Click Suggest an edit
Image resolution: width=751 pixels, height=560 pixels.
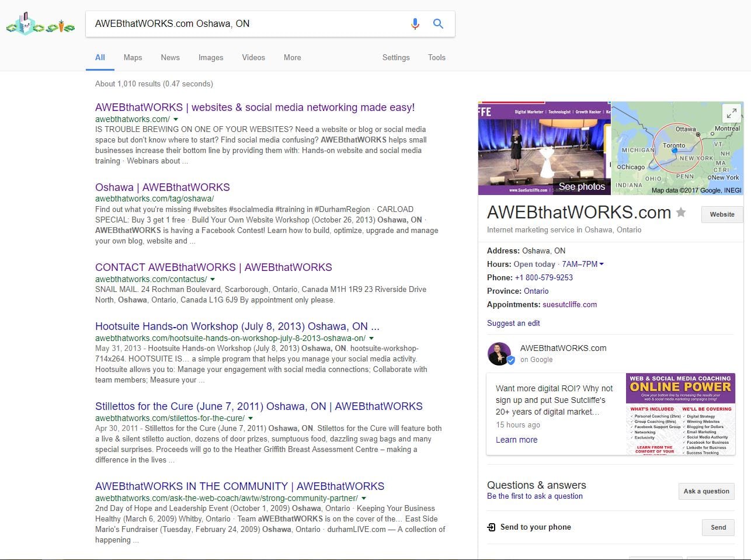(x=513, y=323)
